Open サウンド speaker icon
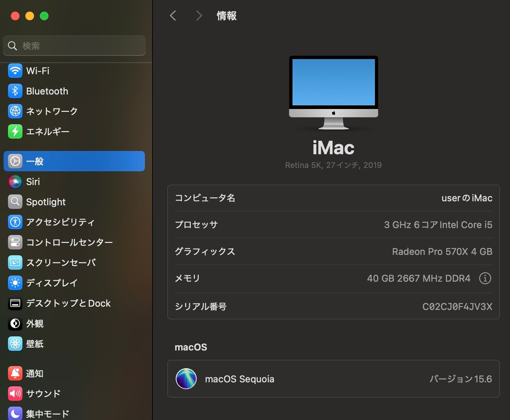Screen dimensions: 510x420 click(15, 394)
